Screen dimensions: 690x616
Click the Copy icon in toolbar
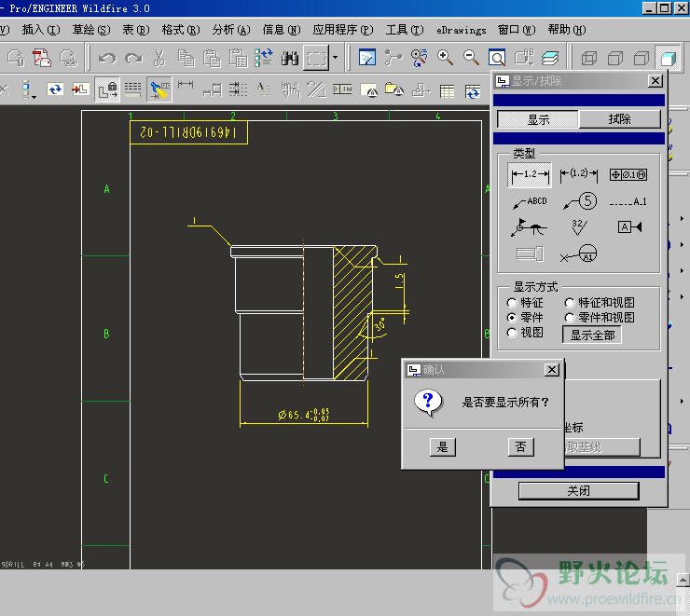coord(186,58)
